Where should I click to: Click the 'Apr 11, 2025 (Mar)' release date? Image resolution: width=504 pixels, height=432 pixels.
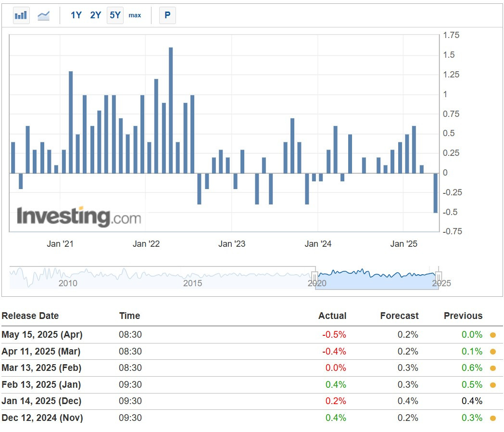[41, 351]
